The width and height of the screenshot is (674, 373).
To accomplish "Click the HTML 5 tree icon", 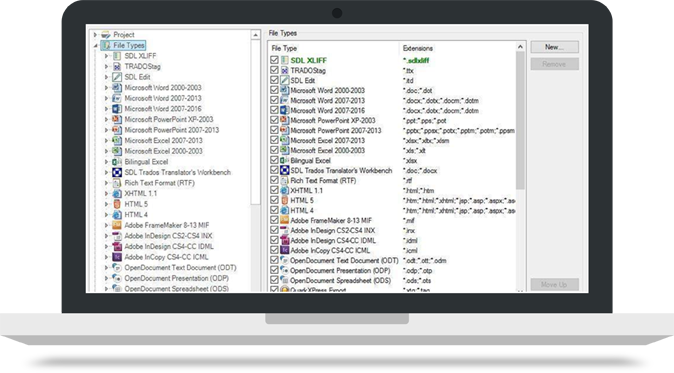I will click(x=117, y=204).
